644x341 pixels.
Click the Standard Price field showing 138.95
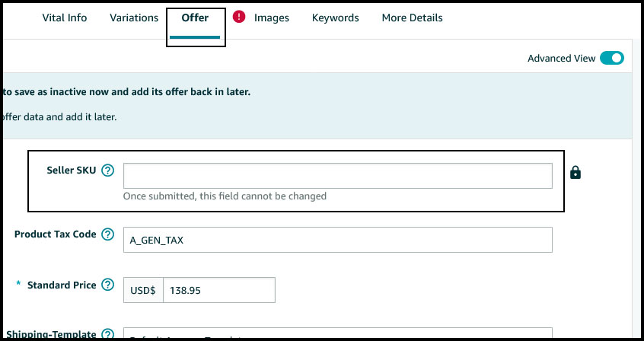point(218,290)
